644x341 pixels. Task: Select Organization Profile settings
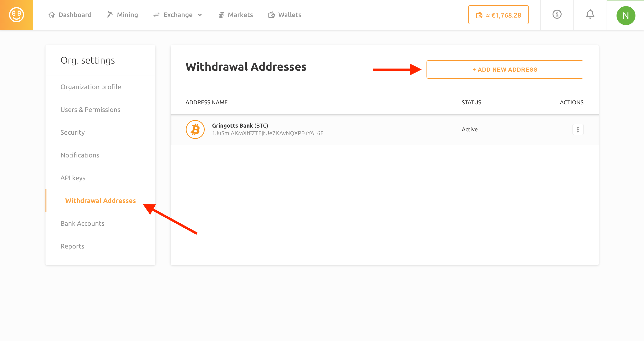tap(91, 87)
